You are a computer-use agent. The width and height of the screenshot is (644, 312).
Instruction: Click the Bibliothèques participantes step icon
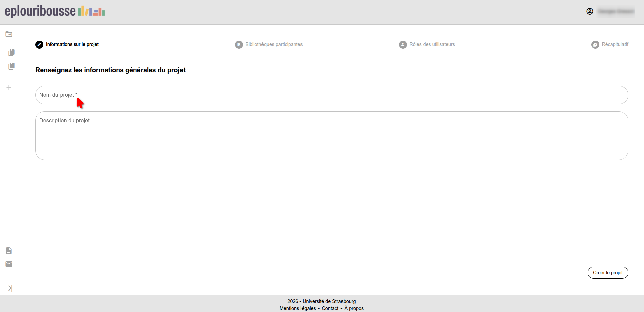click(x=239, y=45)
